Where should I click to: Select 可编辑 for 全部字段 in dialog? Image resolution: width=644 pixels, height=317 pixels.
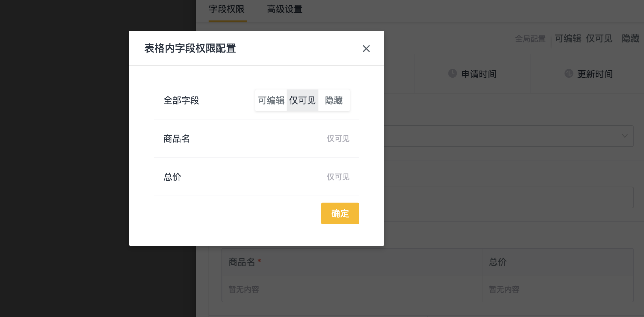click(271, 100)
